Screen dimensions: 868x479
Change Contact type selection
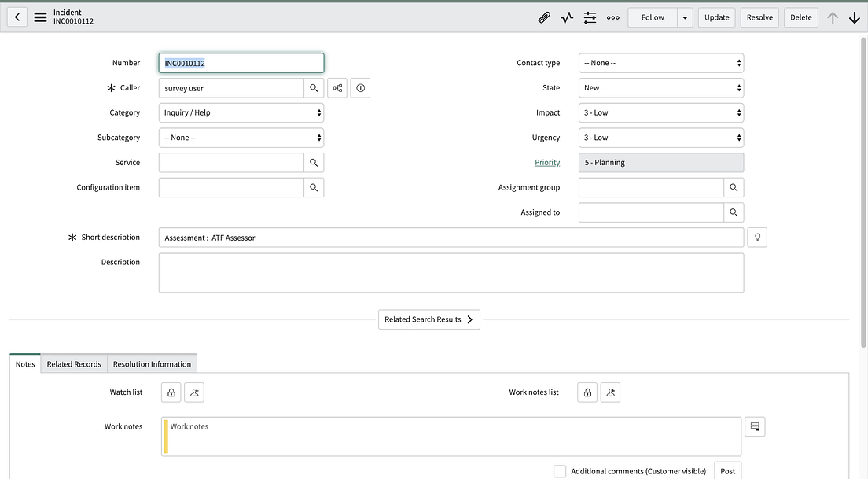[x=660, y=62]
